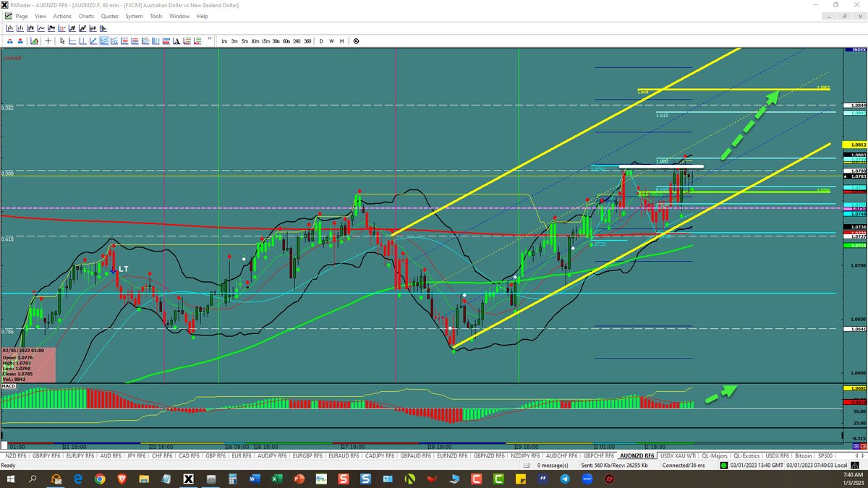
Task: Switch chart to Weekly (W) timeframe
Action: pyautogui.click(x=331, y=41)
